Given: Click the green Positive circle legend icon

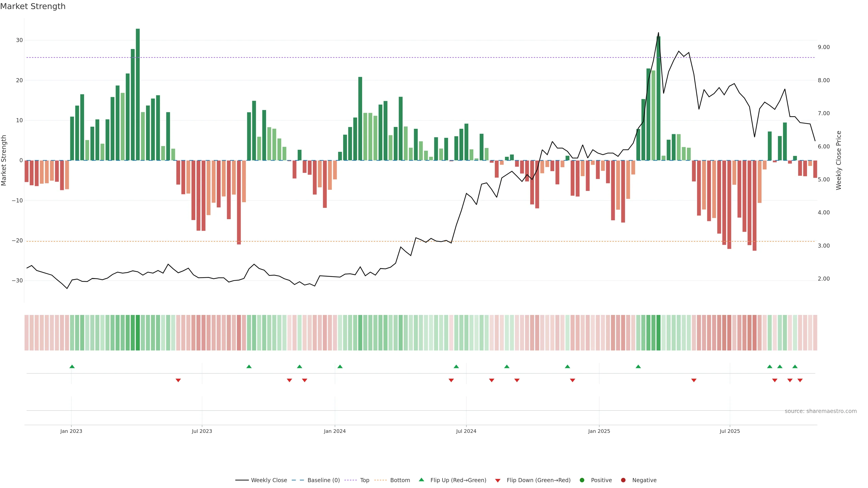Looking at the screenshot, I should click(x=582, y=480).
